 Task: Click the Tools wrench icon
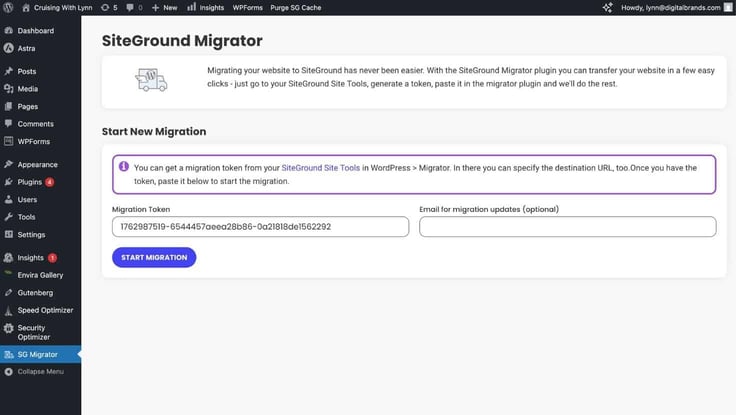coord(8,217)
